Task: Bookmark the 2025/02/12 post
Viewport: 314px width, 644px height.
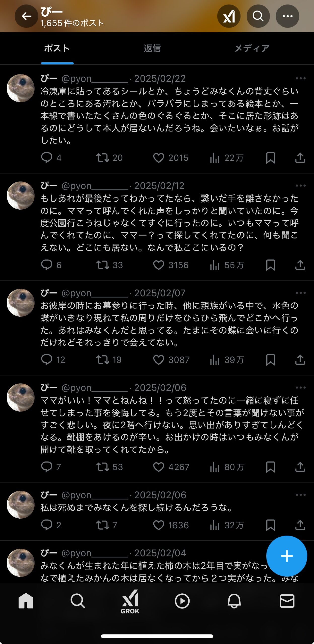Action: coord(270,265)
